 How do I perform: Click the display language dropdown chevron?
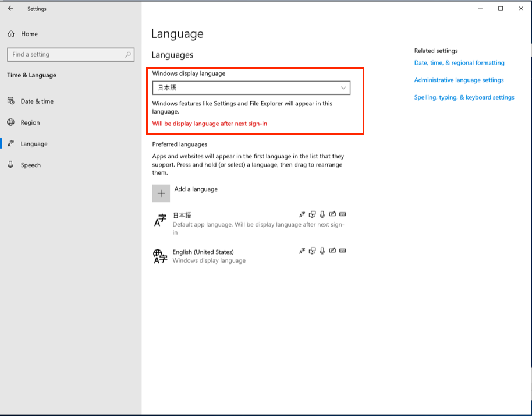point(343,88)
